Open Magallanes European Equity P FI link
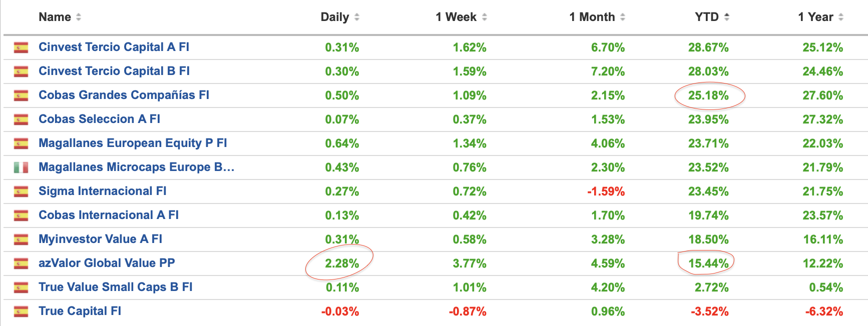 click(x=133, y=143)
